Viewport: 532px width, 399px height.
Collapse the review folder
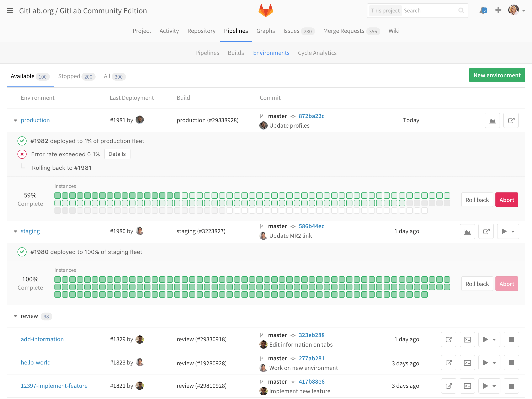tap(15, 316)
